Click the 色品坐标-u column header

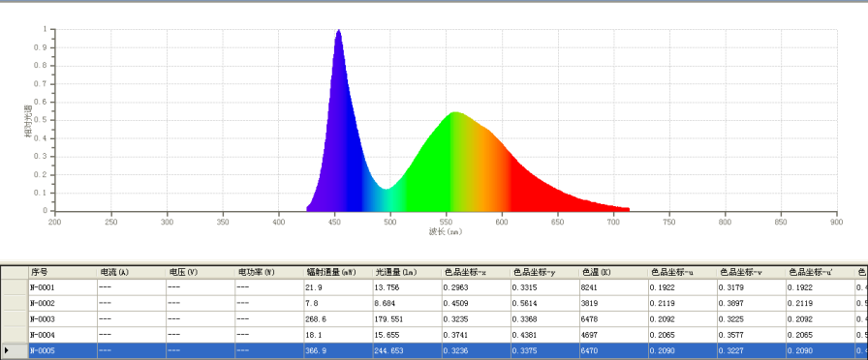(x=683, y=272)
